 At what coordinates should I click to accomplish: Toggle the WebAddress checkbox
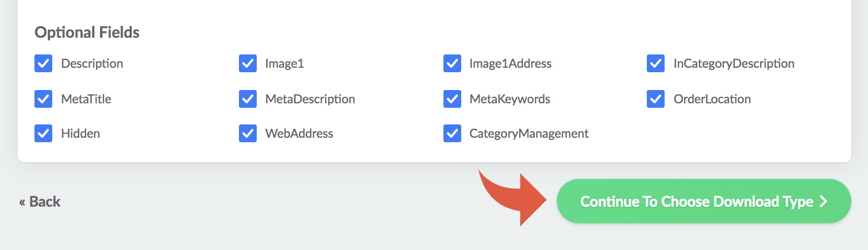click(x=248, y=133)
